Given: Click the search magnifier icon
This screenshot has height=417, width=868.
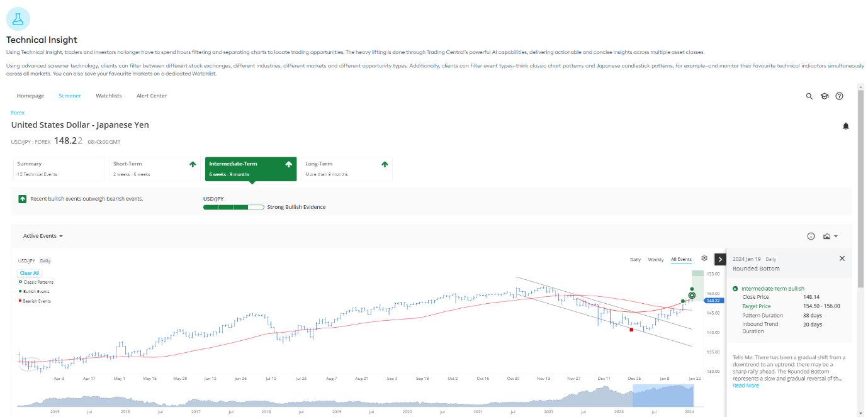Looking at the screenshot, I should 809,96.
